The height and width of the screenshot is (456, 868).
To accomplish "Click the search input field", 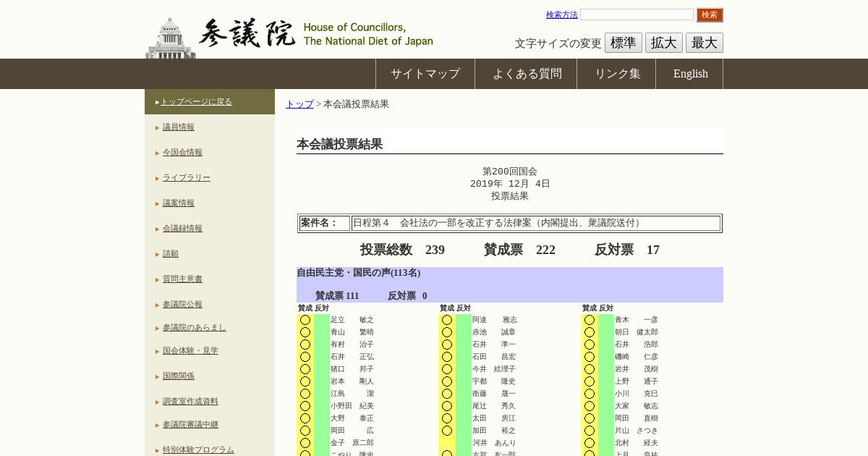I will click(x=637, y=14).
